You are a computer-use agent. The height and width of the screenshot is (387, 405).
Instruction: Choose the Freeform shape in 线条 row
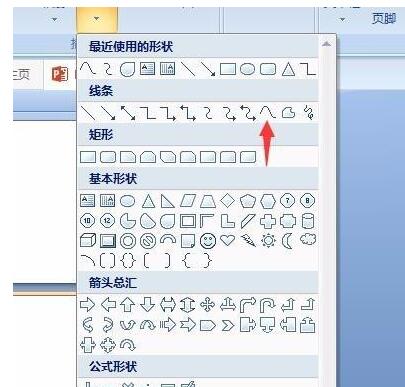[x=288, y=112]
